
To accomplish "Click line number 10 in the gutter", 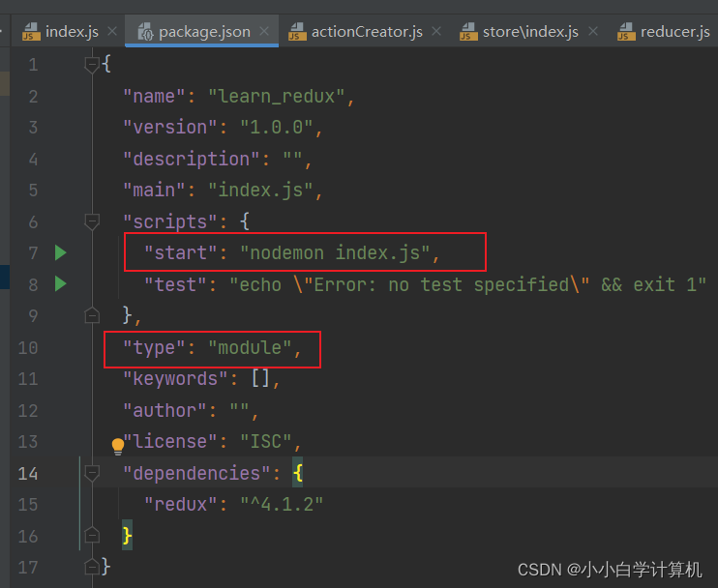I will tap(28, 348).
